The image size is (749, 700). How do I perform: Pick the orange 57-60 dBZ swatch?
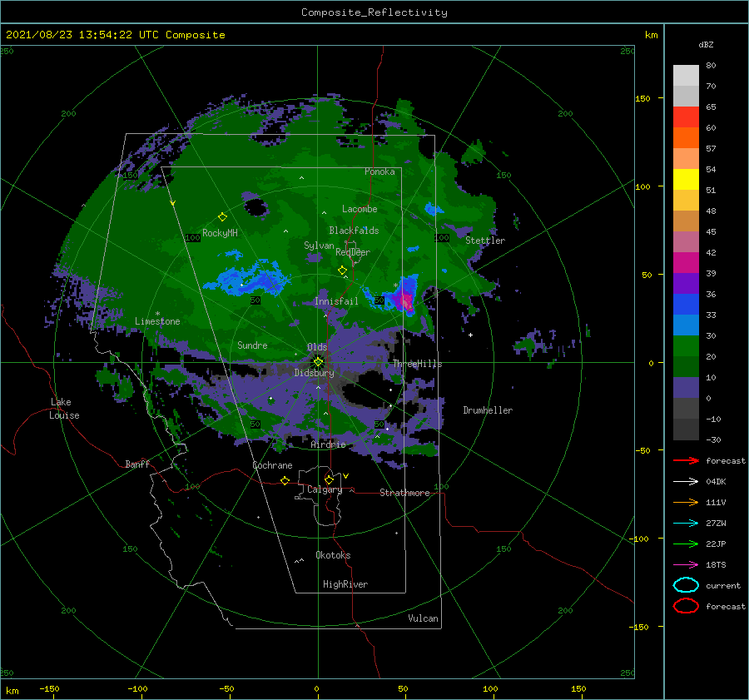(x=686, y=138)
